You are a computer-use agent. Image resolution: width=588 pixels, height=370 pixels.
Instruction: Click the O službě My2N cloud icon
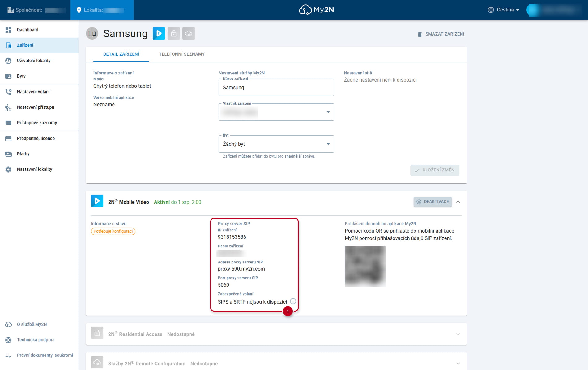click(x=8, y=324)
